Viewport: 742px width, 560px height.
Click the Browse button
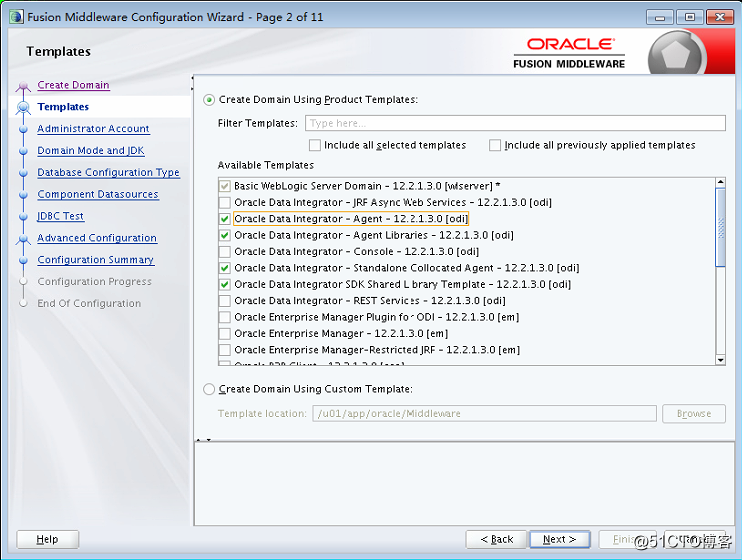tap(694, 413)
